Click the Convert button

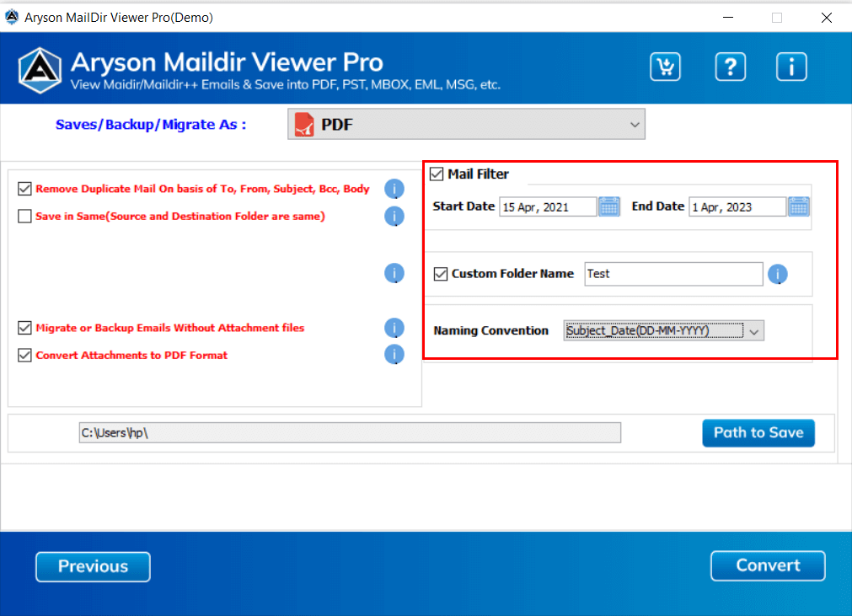(767, 565)
